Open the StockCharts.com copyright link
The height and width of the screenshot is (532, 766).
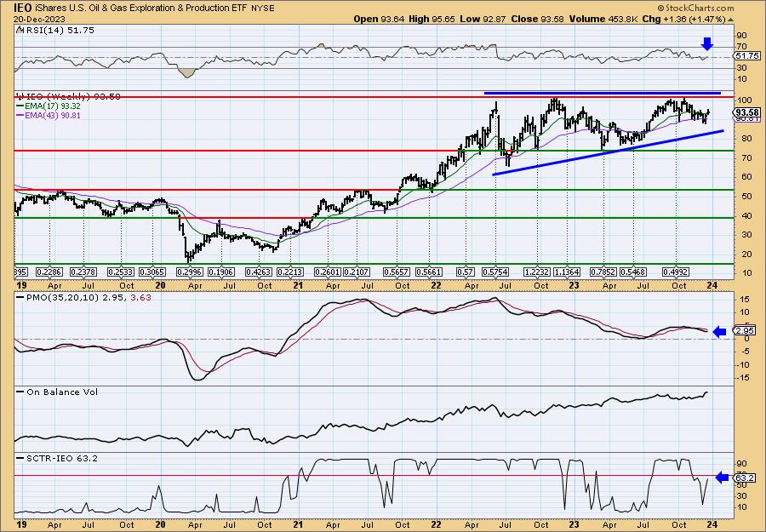695,8
